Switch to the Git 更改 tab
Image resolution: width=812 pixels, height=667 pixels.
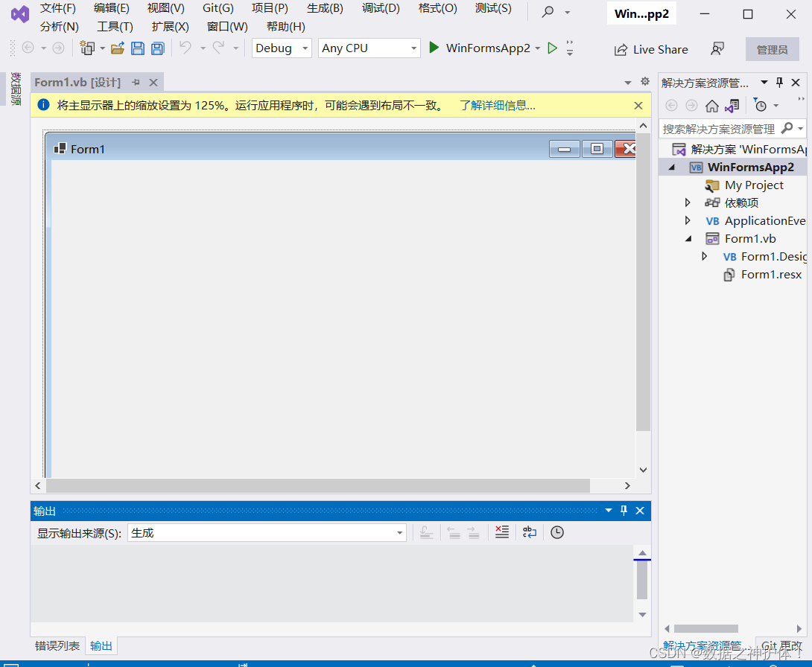point(781,646)
